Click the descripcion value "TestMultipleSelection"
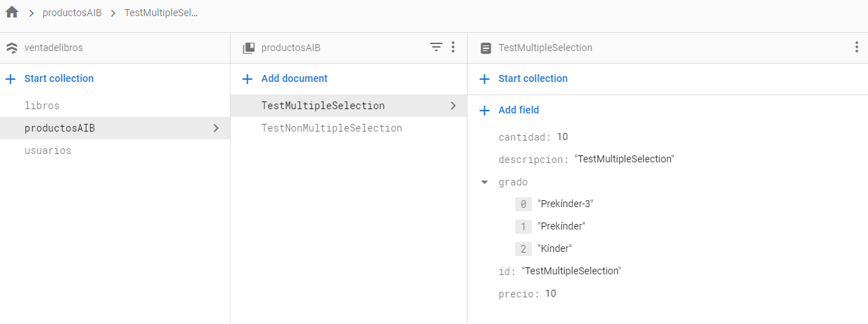Viewport: 868px width, 324px height. pos(624,159)
